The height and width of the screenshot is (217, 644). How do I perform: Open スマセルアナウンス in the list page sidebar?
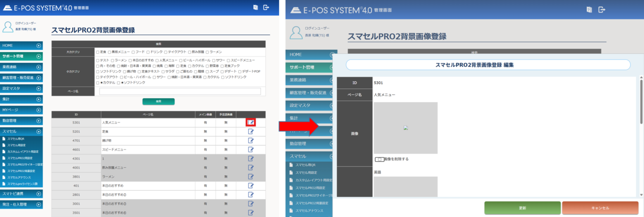pos(19,177)
